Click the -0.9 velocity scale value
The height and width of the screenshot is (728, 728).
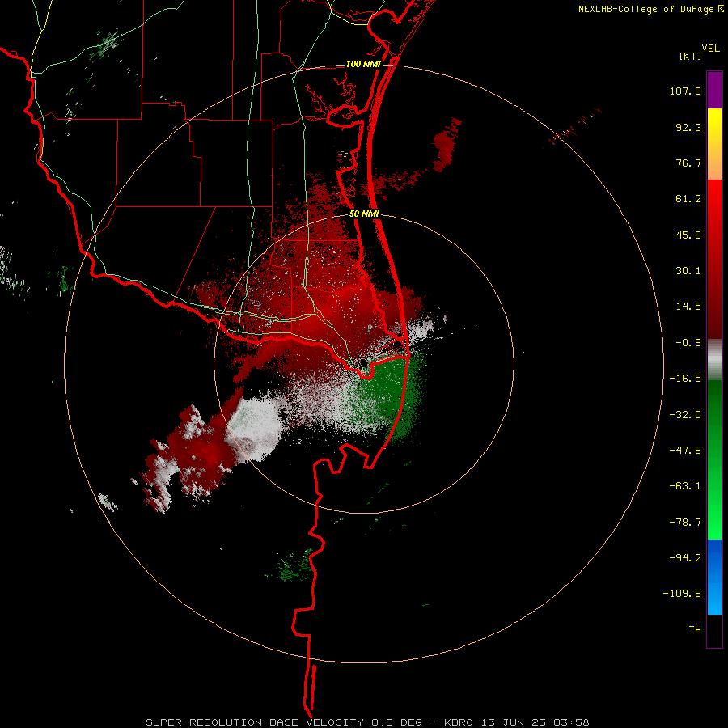(688, 343)
